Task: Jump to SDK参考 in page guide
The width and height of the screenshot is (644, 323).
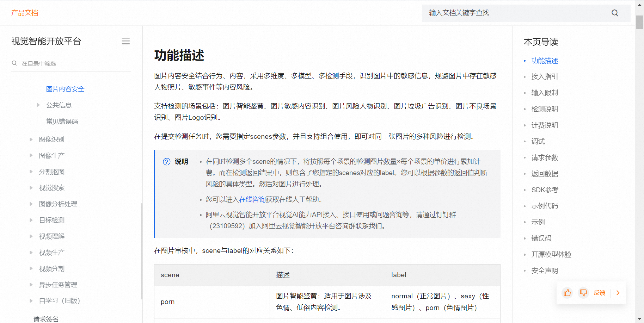Action: click(x=545, y=190)
